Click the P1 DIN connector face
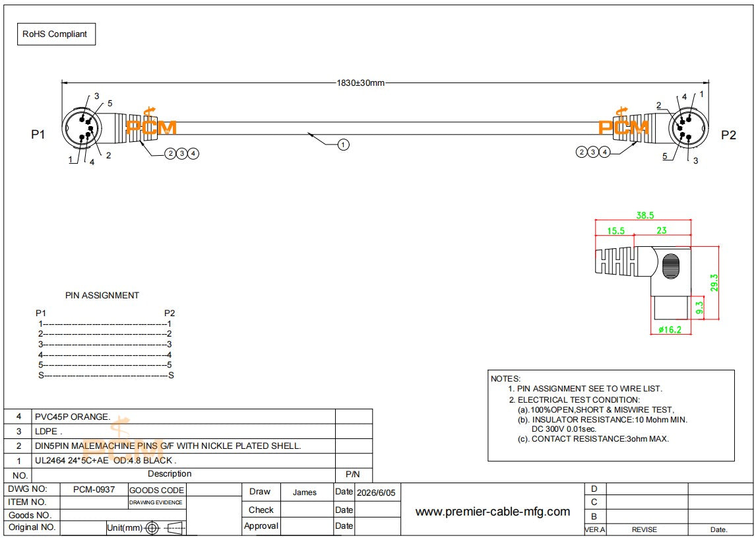756x538 pixels. [x=82, y=128]
